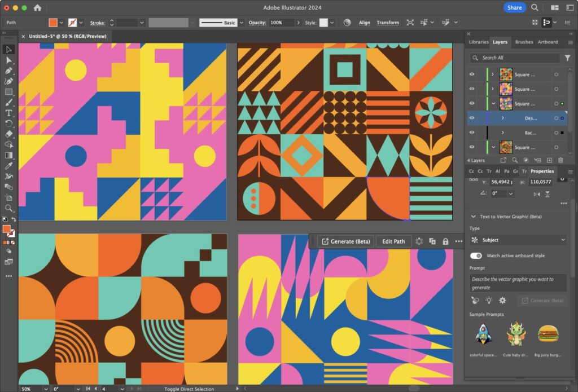Open the Type dropdown set to Subject
The image size is (578, 392).
(517, 240)
